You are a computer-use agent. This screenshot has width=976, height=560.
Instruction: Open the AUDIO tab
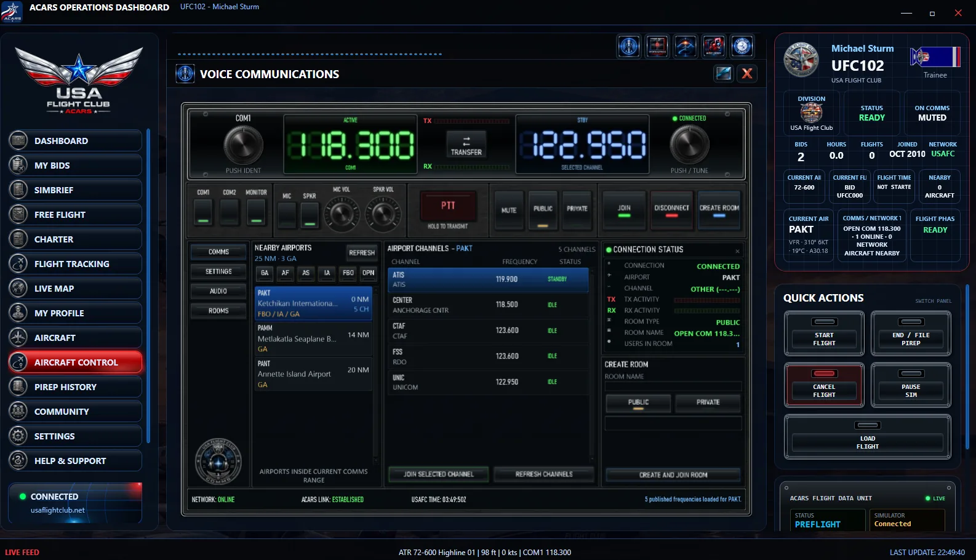pyautogui.click(x=218, y=291)
